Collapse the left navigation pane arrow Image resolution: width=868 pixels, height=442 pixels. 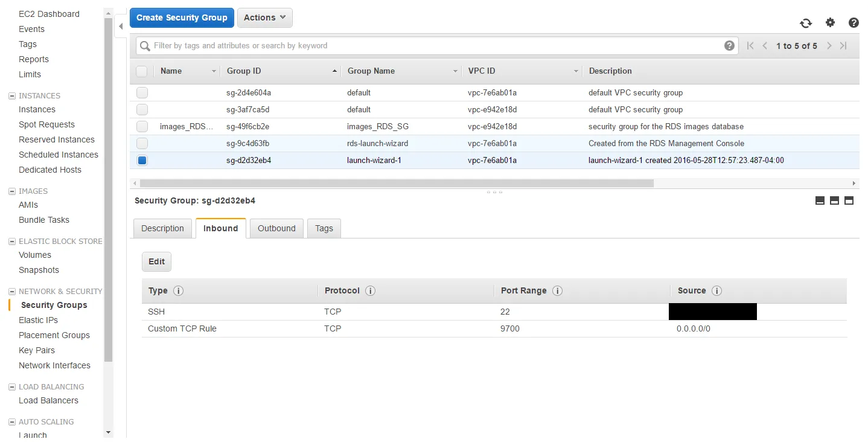[121, 26]
